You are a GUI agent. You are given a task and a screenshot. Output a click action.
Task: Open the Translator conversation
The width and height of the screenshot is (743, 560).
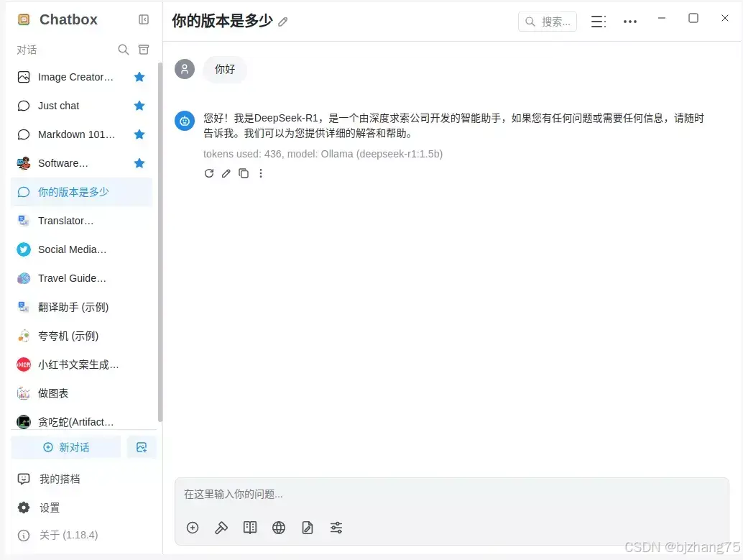pos(81,221)
